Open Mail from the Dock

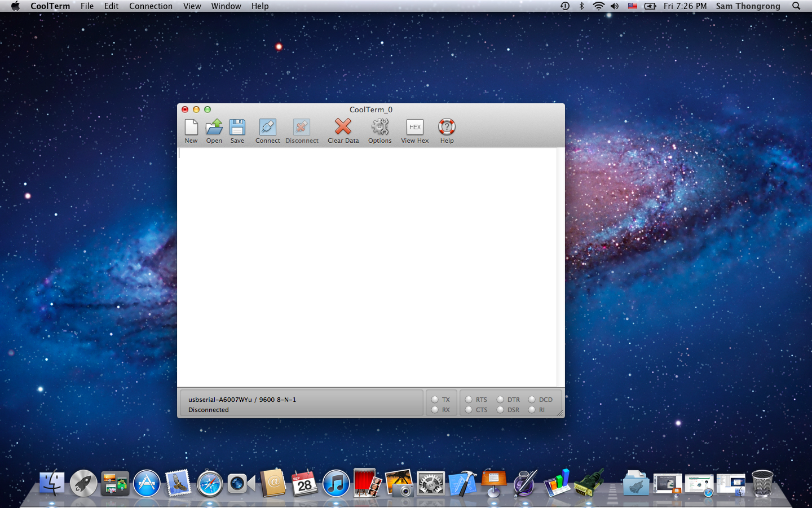point(178,484)
